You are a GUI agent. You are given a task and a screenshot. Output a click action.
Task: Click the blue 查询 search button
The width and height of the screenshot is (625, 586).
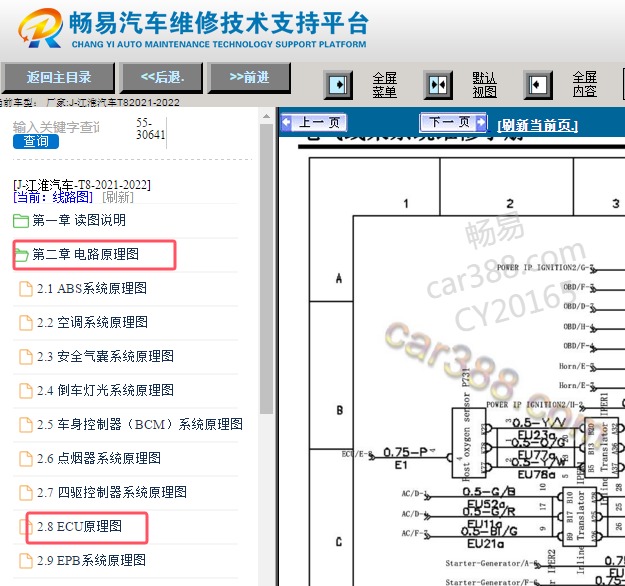pyautogui.click(x=36, y=142)
